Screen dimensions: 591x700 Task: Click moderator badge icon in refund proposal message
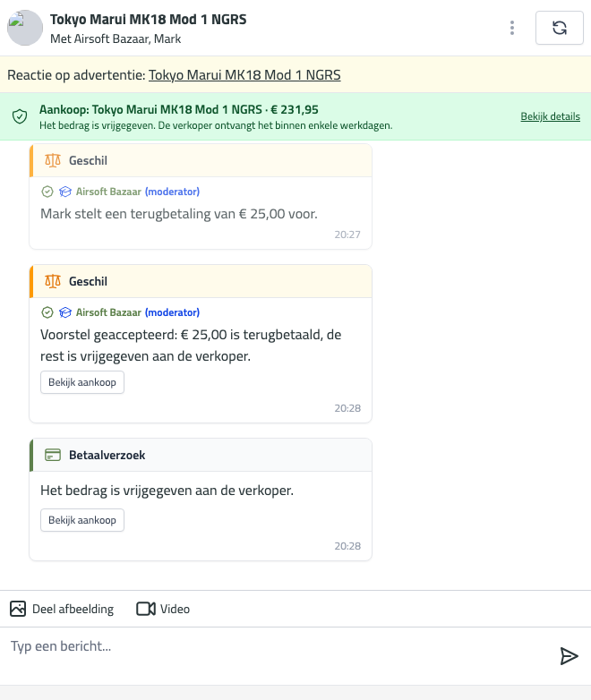point(65,192)
